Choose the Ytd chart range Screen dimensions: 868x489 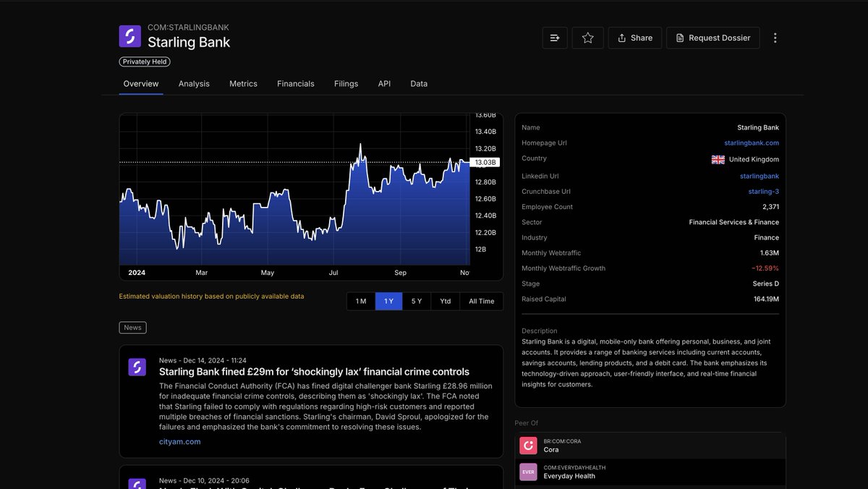[x=446, y=301]
